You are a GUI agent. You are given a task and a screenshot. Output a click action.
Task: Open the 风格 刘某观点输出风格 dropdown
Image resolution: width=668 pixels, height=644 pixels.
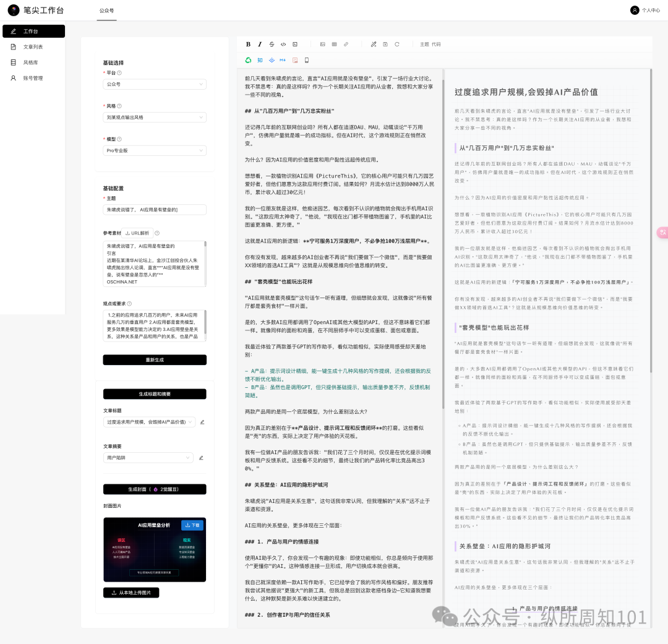click(x=155, y=117)
